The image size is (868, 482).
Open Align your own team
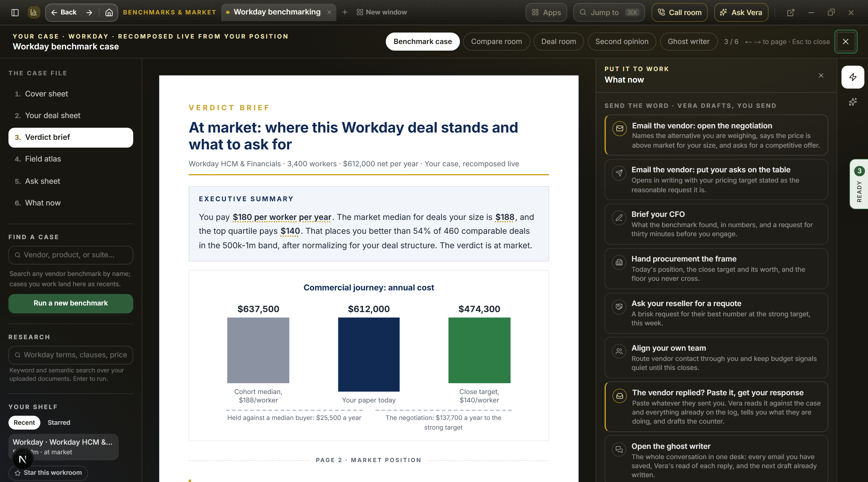pos(716,358)
